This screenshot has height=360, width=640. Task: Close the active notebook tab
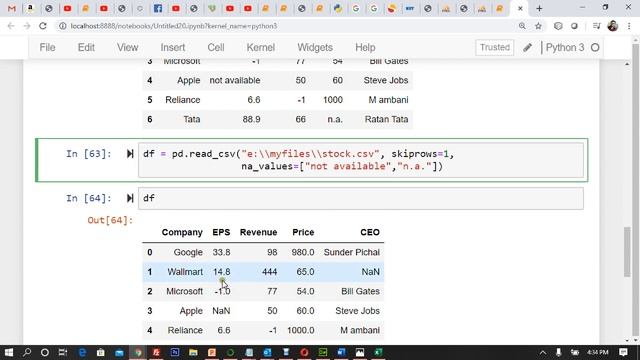coord(520,8)
